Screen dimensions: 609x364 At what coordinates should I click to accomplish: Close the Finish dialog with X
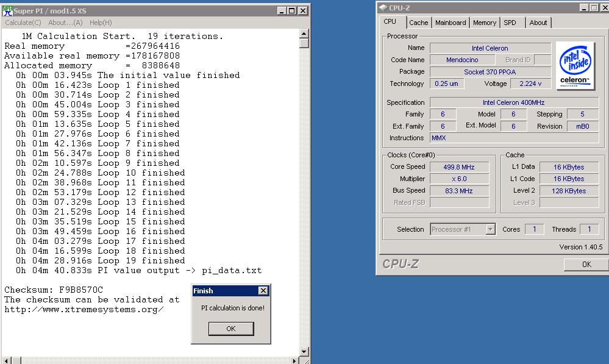point(263,291)
